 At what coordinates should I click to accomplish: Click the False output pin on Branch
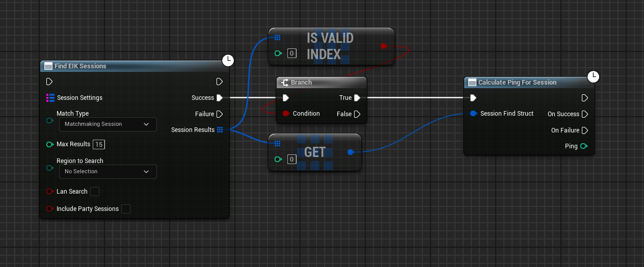[357, 114]
